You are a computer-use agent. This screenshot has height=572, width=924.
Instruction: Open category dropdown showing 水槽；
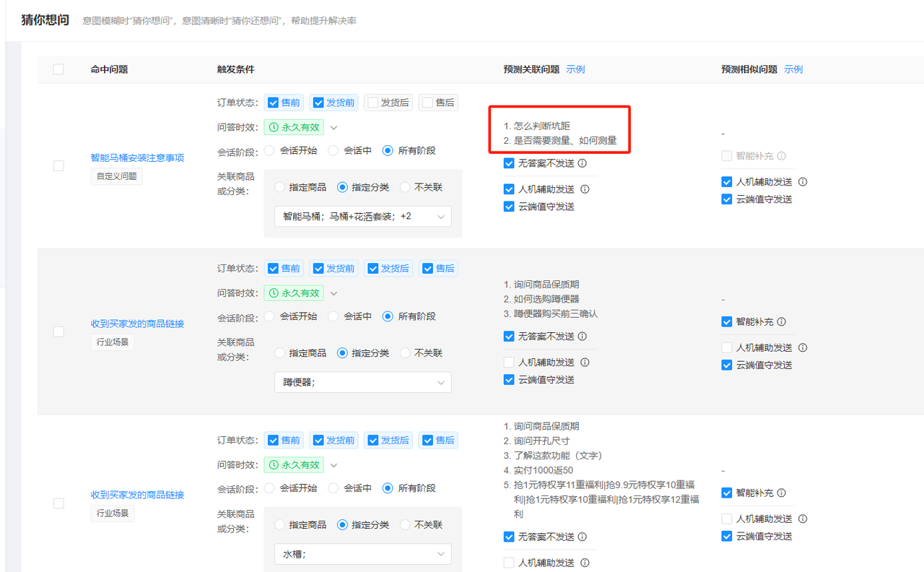(363, 554)
